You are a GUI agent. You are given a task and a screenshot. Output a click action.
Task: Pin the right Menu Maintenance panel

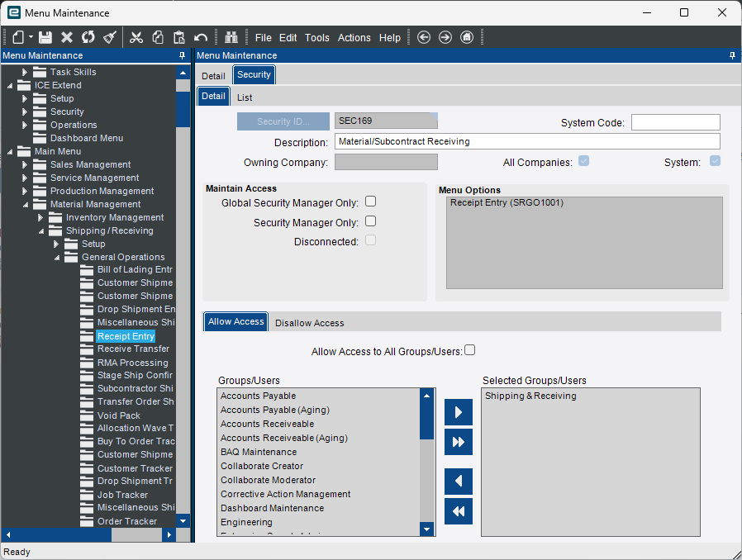pos(733,56)
